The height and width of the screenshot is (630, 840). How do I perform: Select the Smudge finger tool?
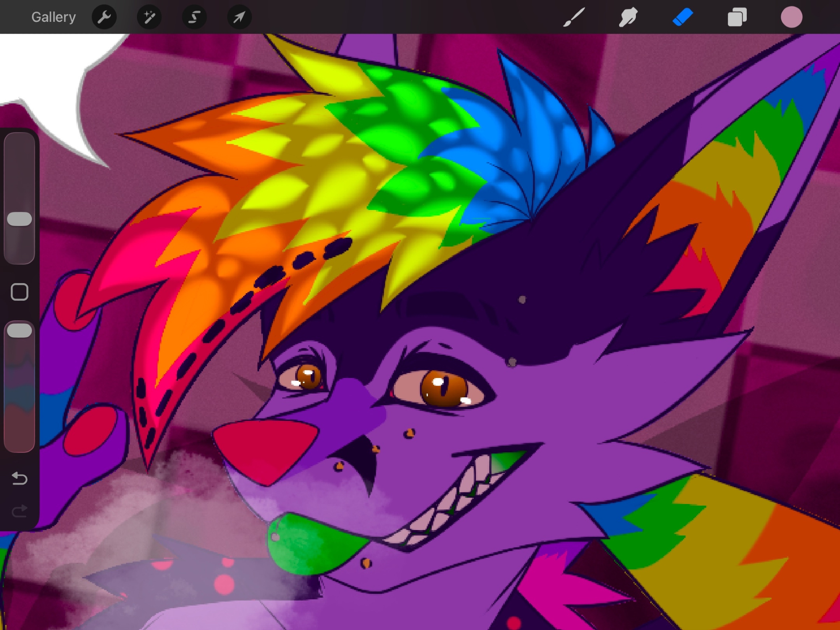628,17
